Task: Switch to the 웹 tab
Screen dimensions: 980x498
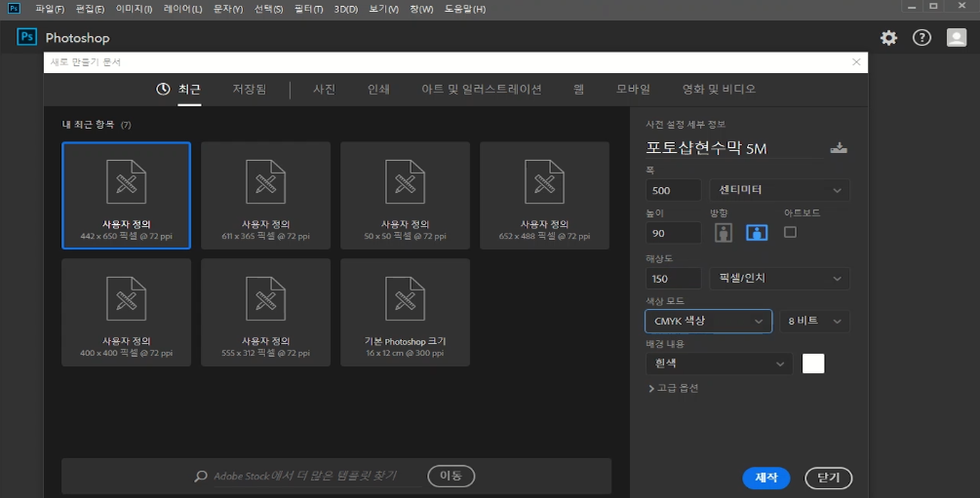Action: [579, 90]
